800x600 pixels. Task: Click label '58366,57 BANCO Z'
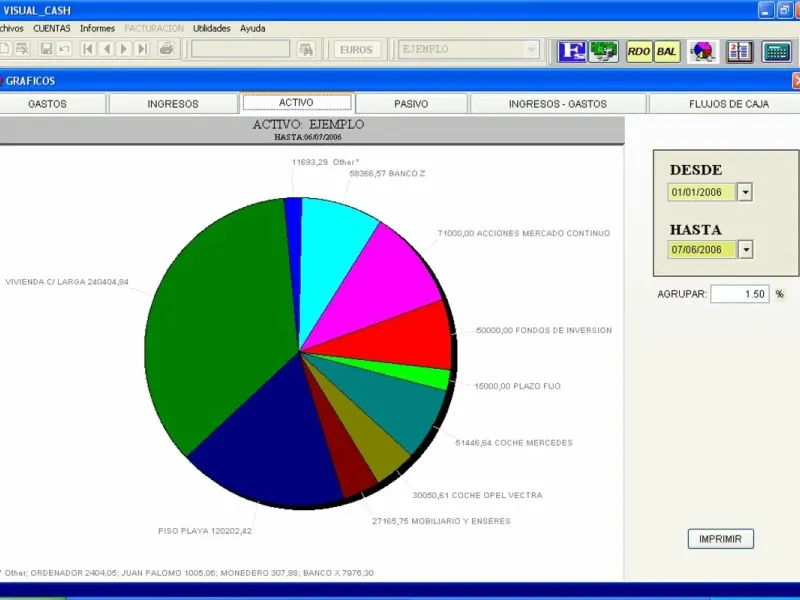[387, 173]
